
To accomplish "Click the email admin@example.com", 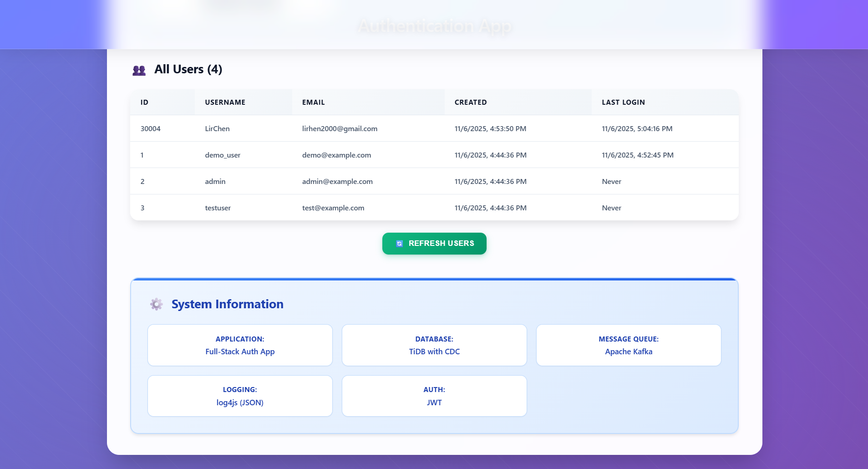I will pos(337,182).
